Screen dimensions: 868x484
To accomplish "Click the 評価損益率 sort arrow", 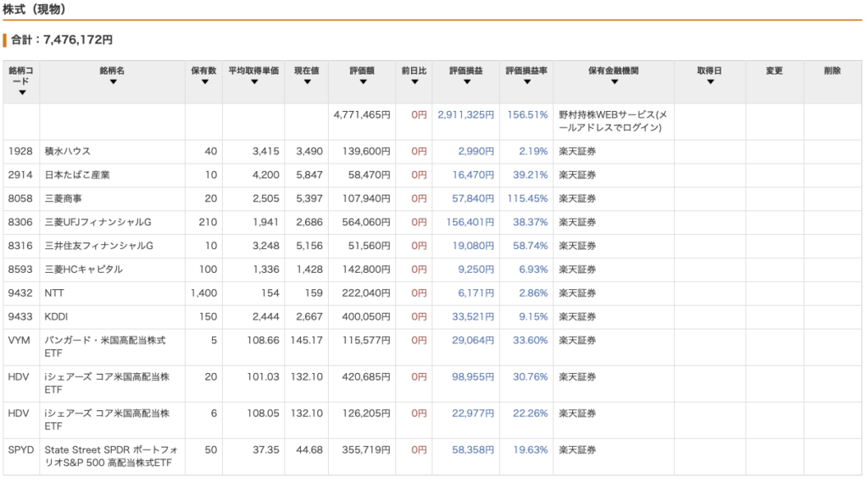I will [526, 82].
